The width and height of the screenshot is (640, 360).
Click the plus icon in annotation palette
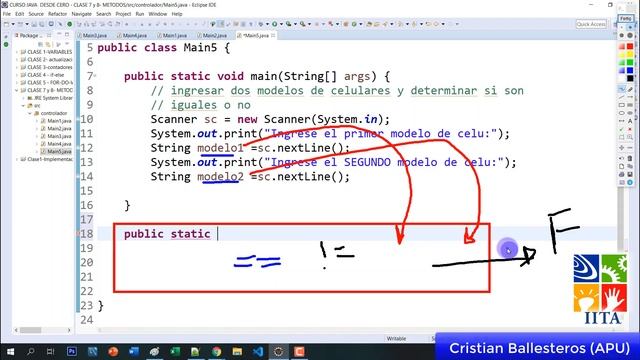622,148
